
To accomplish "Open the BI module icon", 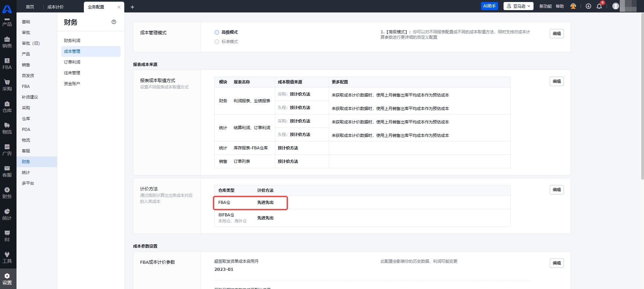I will click(7, 236).
